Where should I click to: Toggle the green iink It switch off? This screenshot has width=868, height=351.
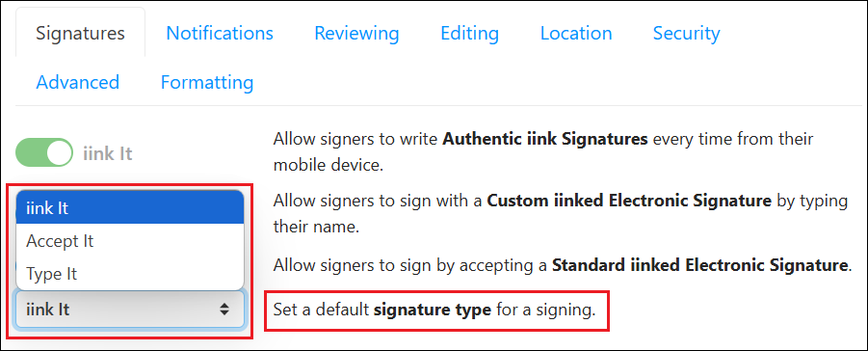point(44,153)
